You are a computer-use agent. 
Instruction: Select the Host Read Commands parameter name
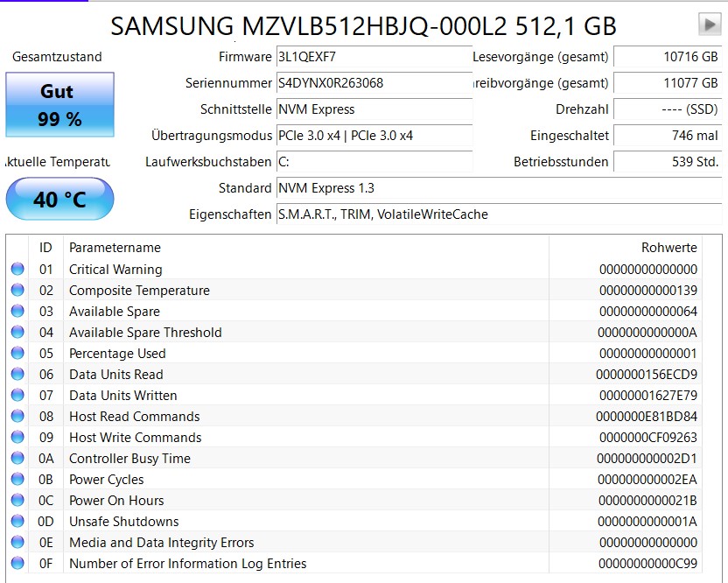pyautogui.click(x=134, y=416)
